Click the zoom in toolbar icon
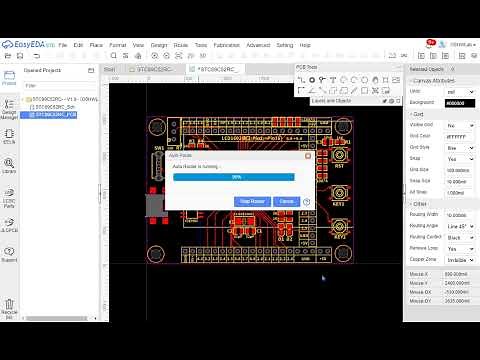 click(x=154, y=56)
